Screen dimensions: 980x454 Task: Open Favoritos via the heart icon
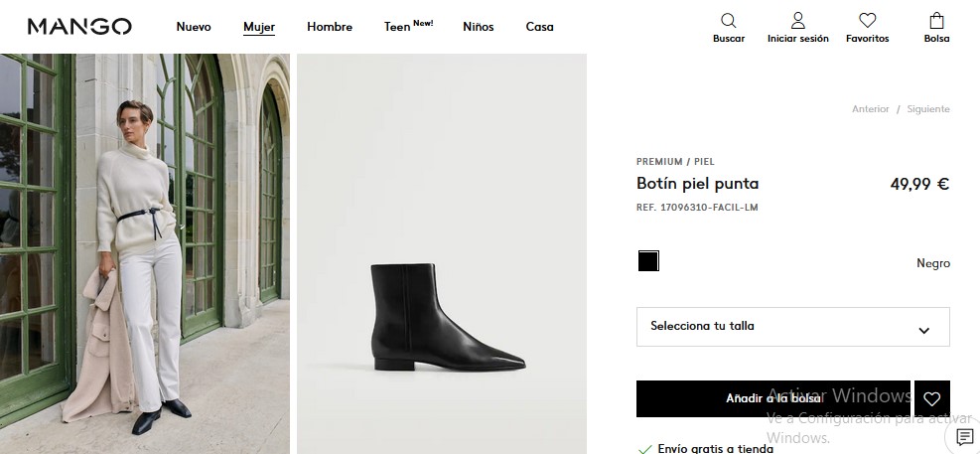(867, 21)
